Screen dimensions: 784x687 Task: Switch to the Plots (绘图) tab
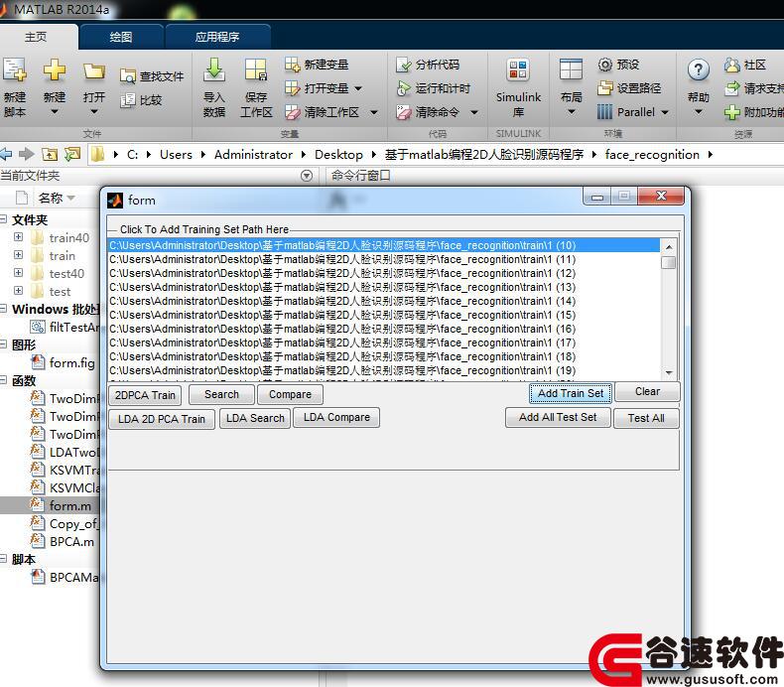click(120, 37)
